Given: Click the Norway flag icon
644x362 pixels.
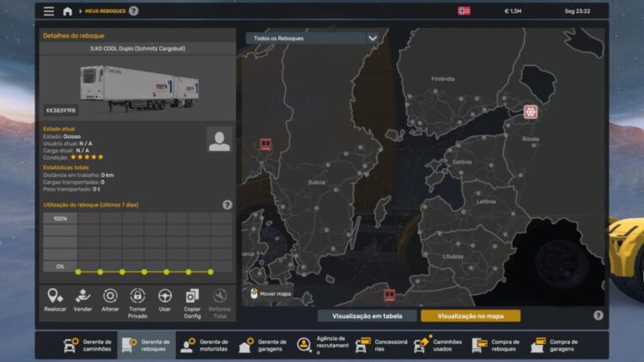Looking at the screenshot, I should (x=464, y=11).
